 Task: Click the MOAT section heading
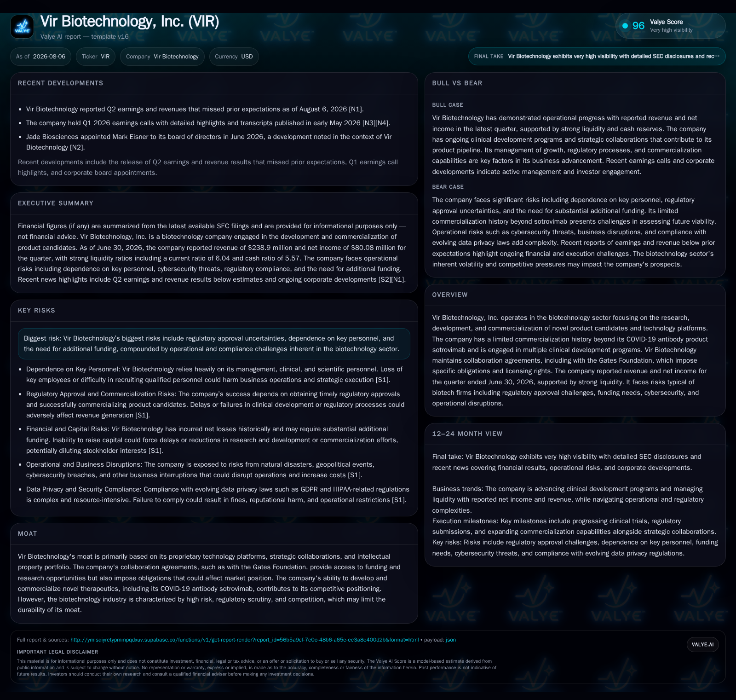[28, 534]
